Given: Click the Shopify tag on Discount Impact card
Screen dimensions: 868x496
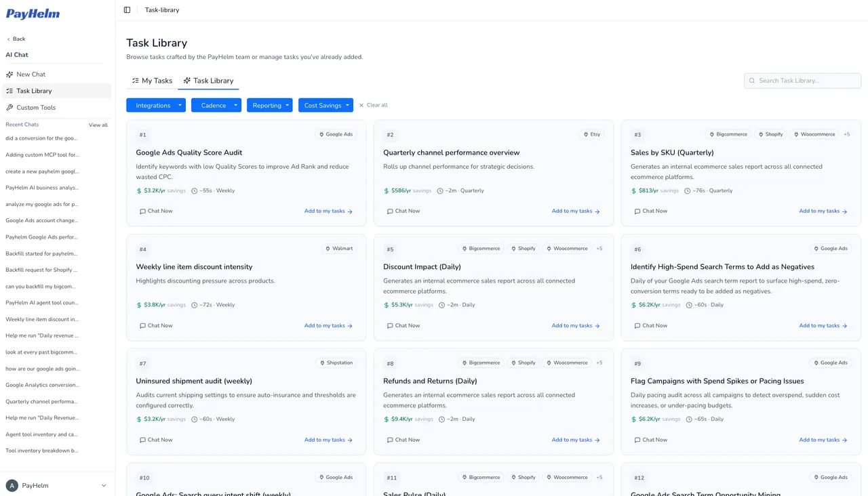Looking at the screenshot, I should 523,249.
